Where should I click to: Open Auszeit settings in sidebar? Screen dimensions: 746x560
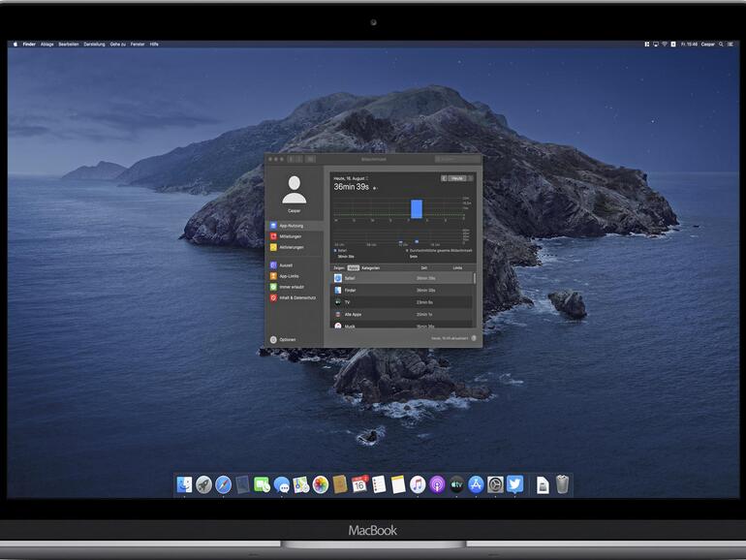pyautogui.click(x=295, y=265)
